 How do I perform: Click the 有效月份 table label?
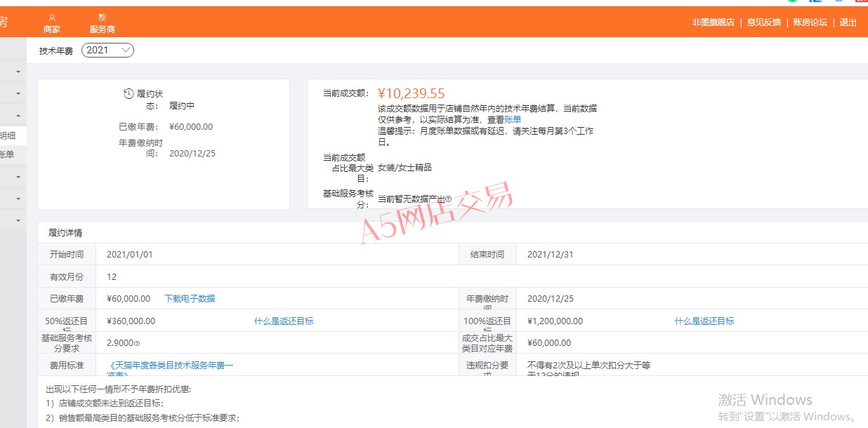click(67, 277)
